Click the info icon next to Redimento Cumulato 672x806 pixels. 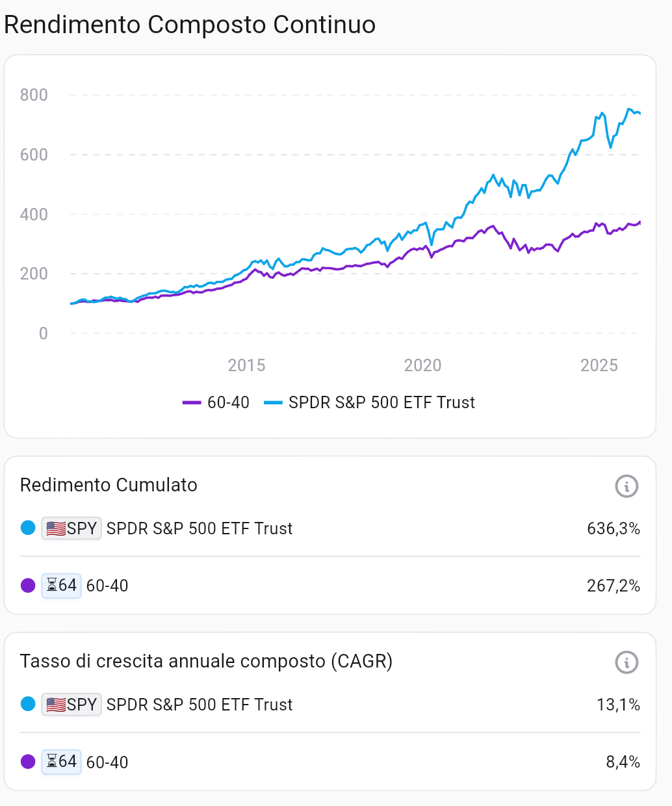pos(626,486)
